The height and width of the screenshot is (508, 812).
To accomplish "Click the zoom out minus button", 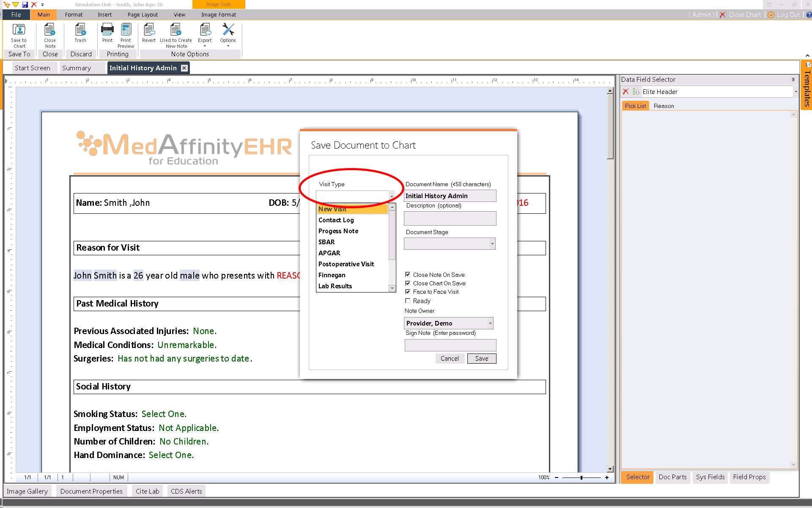I will point(557,478).
